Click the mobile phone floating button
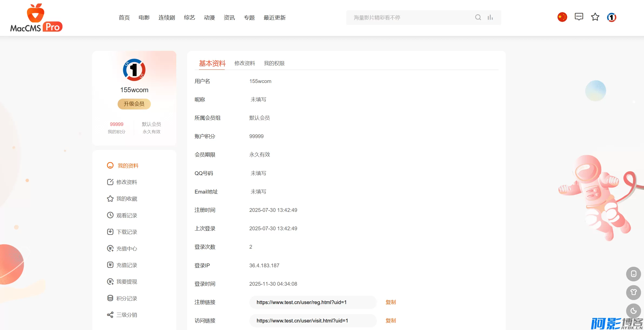Viewport: 644px width, 330px height. coord(633,274)
